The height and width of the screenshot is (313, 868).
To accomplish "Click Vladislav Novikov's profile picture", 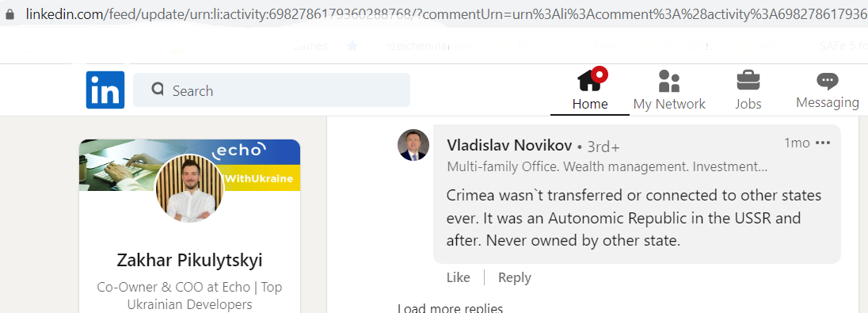I will [x=413, y=145].
